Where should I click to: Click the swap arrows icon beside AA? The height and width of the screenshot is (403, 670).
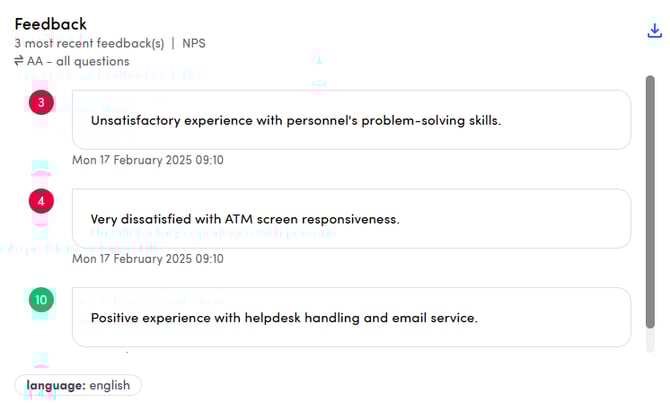click(19, 61)
